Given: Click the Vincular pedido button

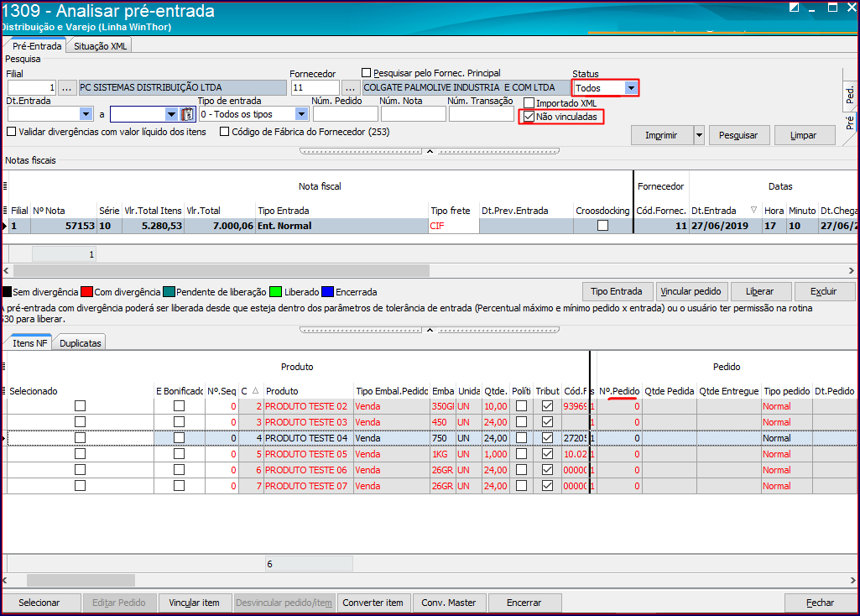Looking at the screenshot, I should click(x=691, y=291).
